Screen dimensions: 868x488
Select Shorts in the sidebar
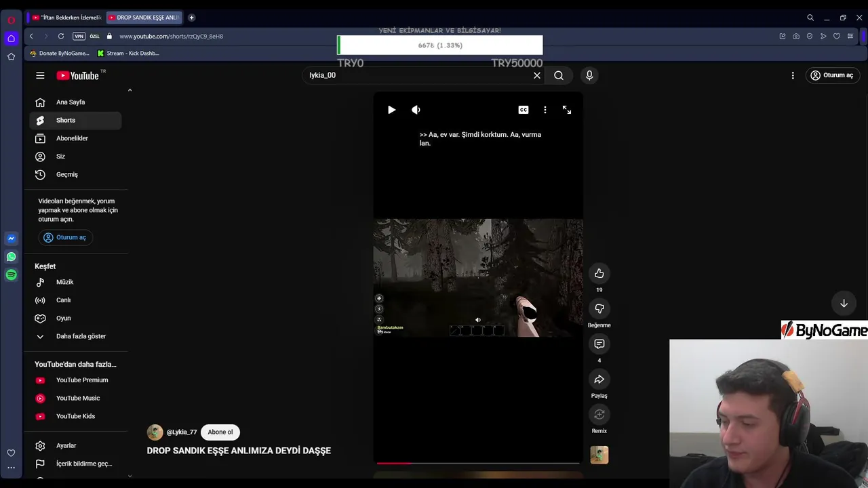tap(75, 120)
